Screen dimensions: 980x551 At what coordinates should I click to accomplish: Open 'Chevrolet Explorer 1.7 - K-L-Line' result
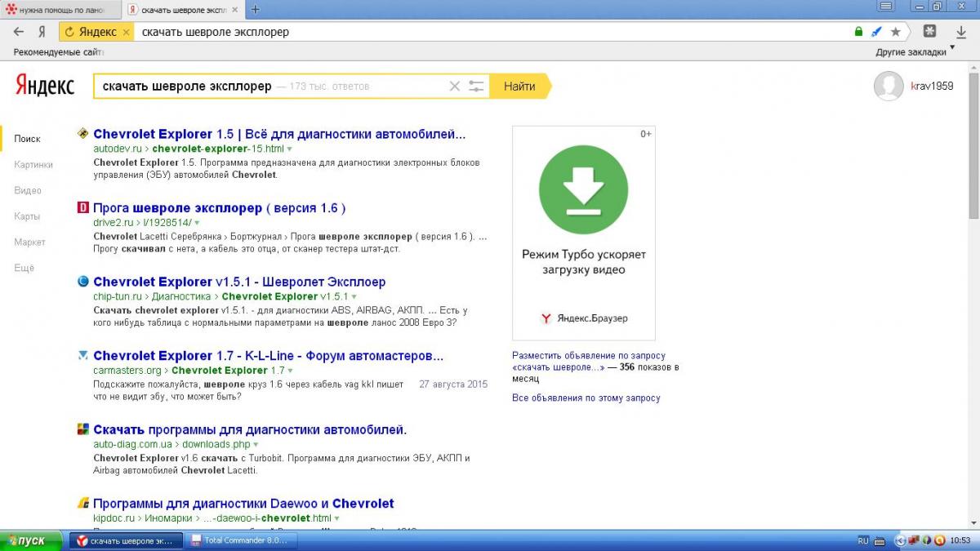pyautogui.click(x=269, y=356)
